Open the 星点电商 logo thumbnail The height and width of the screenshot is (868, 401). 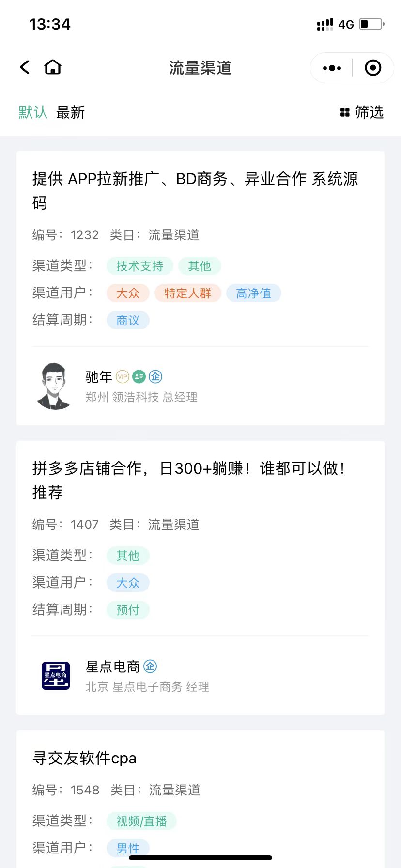[x=56, y=676]
